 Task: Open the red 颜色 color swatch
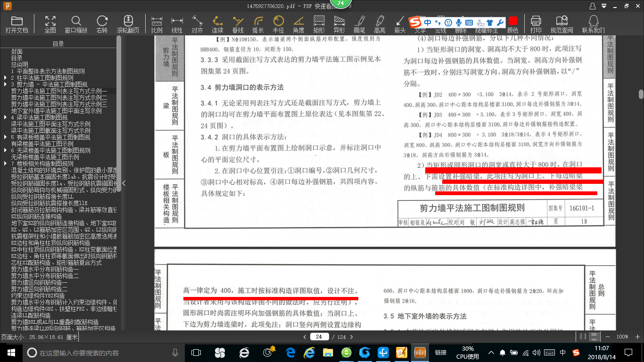[512, 22]
